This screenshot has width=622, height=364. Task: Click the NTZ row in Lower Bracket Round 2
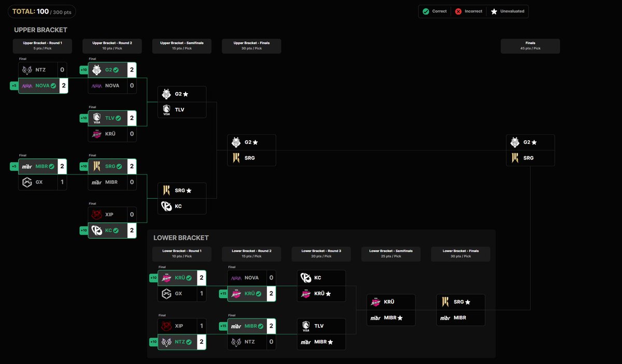click(x=251, y=342)
